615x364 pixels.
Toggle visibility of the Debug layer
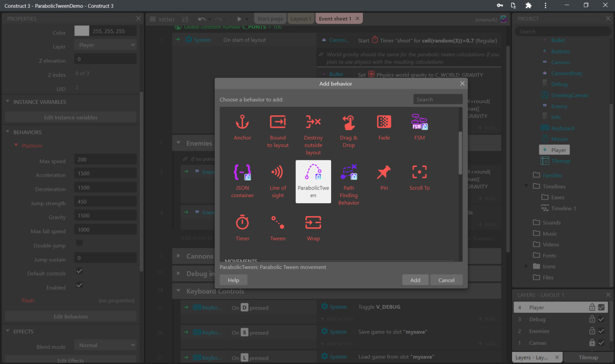pos(601,319)
